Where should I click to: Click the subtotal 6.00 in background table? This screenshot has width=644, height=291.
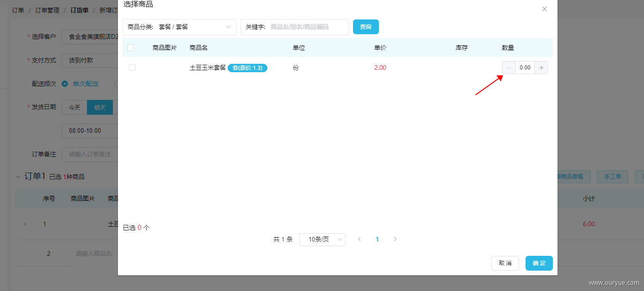coord(589,224)
